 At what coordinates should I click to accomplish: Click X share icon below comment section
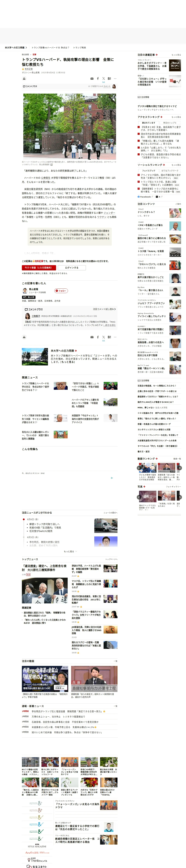click(104, 337)
